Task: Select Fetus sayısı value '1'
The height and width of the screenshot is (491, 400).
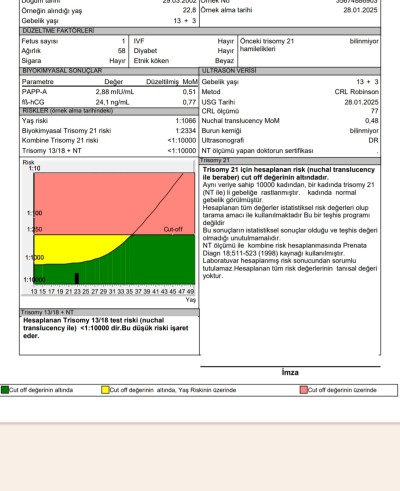Action: click(123, 41)
